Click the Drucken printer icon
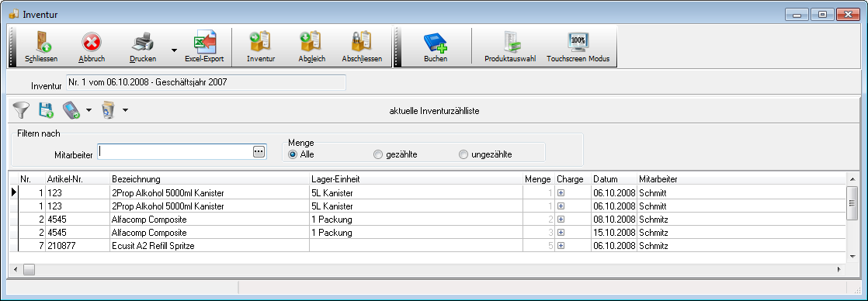 pos(144,43)
